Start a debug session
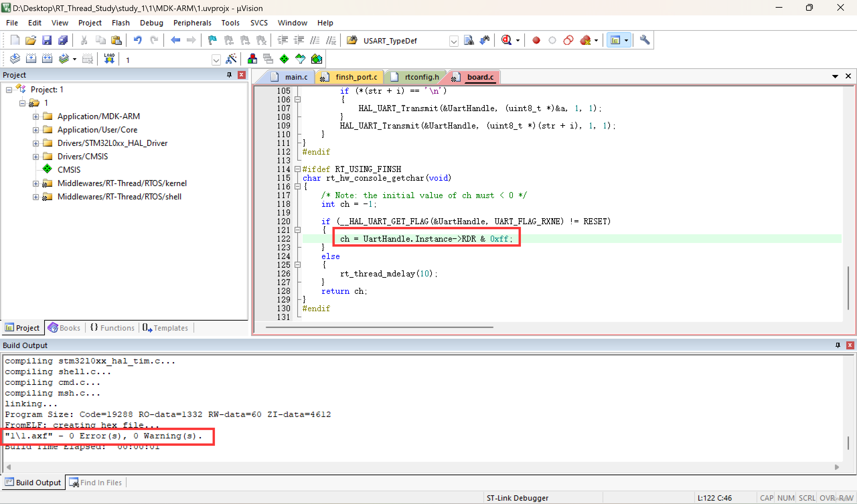Image resolution: width=857 pixels, height=504 pixels. pyautogui.click(x=507, y=40)
